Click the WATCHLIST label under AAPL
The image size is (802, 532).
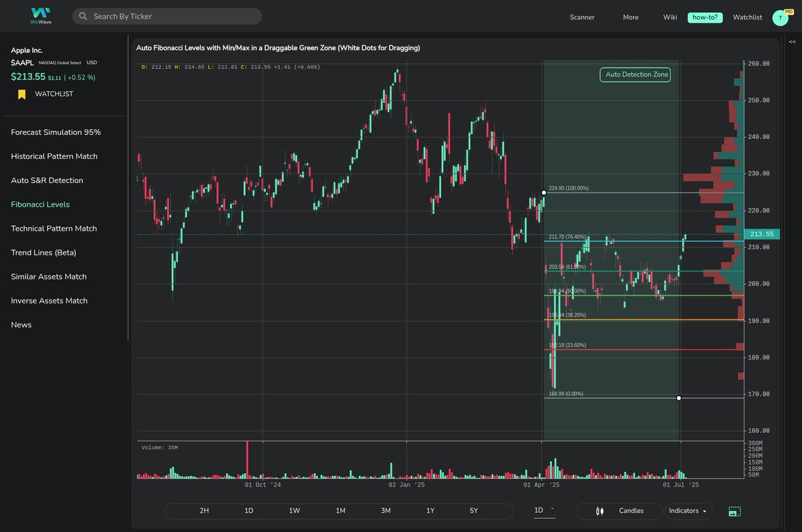(54, 94)
